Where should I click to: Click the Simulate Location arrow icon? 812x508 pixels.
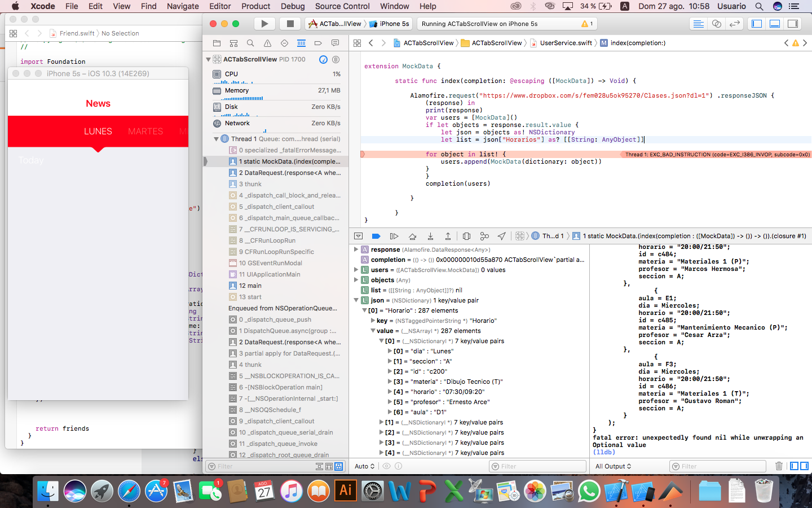501,236
